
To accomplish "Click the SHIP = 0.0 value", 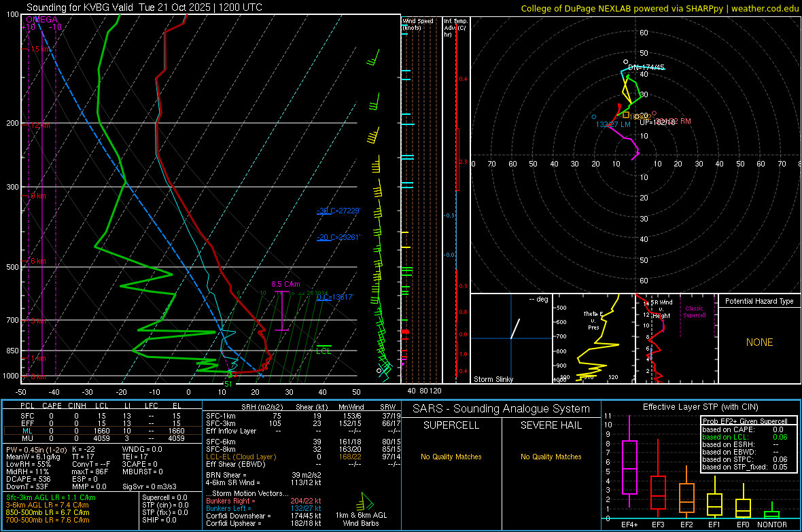I will (159, 520).
